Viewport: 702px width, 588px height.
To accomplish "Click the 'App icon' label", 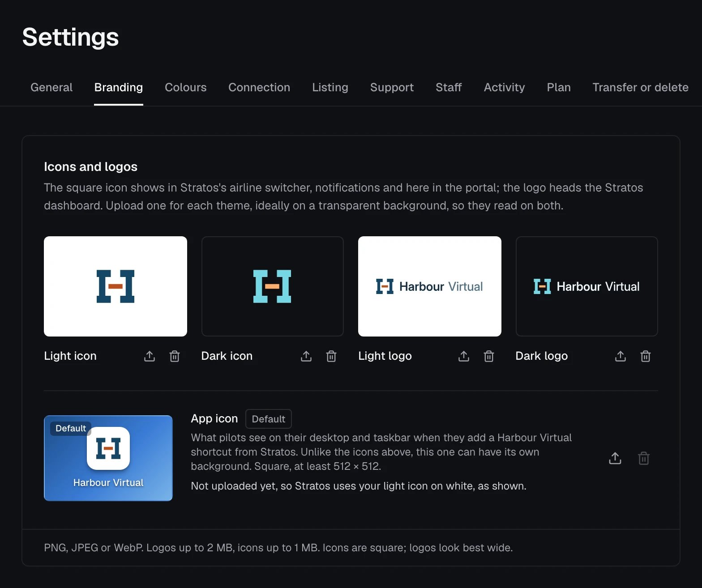I will (x=214, y=418).
